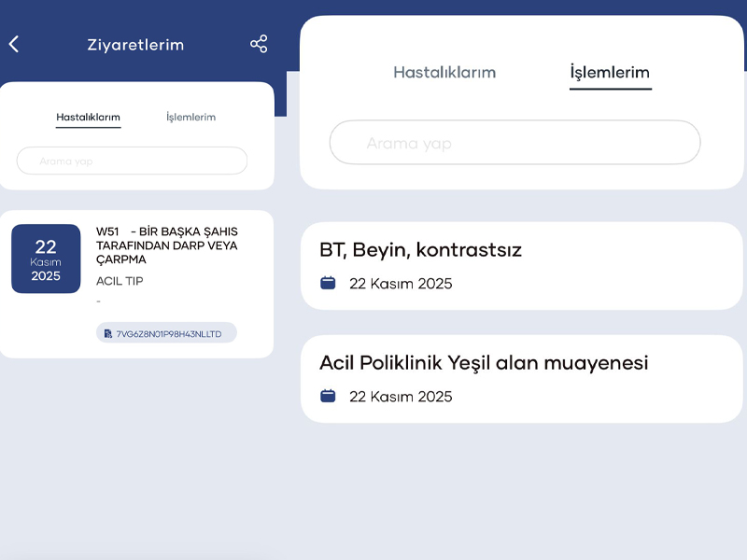Open the W51 darp diagnosis card
The width and height of the screenshot is (747, 560).
(x=168, y=245)
